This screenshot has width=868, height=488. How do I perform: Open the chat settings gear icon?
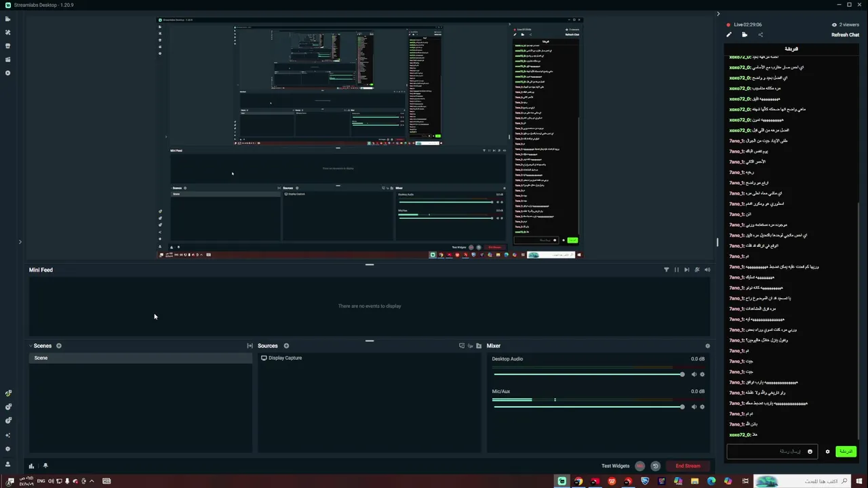click(827, 451)
